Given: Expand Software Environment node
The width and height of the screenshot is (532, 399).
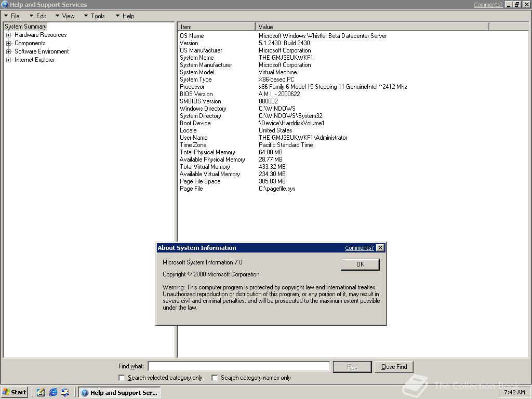Looking at the screenshot, I should tap(8, 51).
